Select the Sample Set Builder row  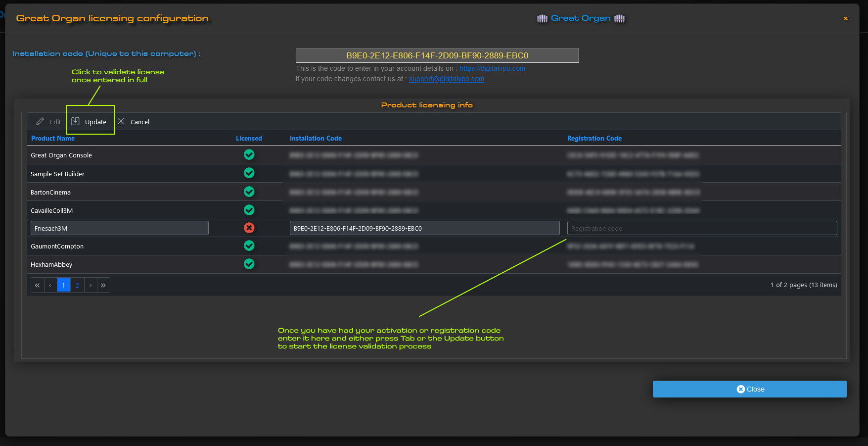tap(434, 173)
